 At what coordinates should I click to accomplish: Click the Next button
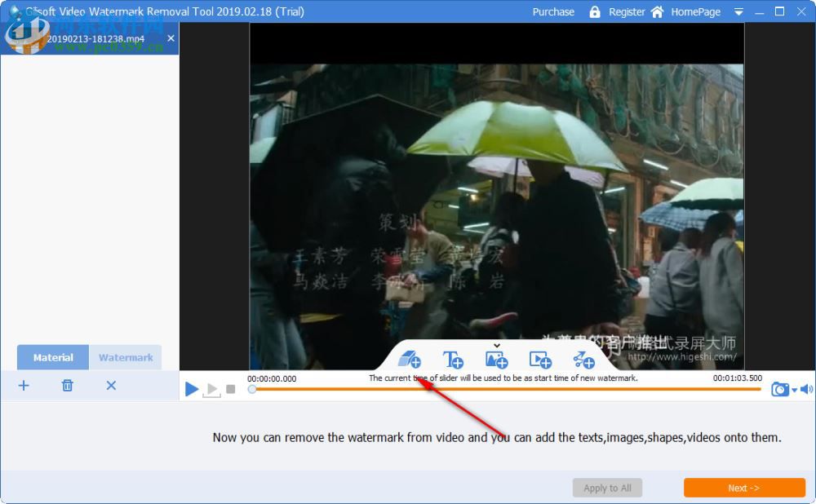coord(743,488)
